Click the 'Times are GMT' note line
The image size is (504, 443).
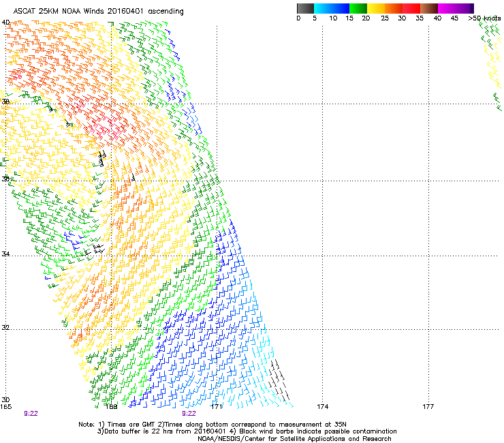[x=212, y=425]
